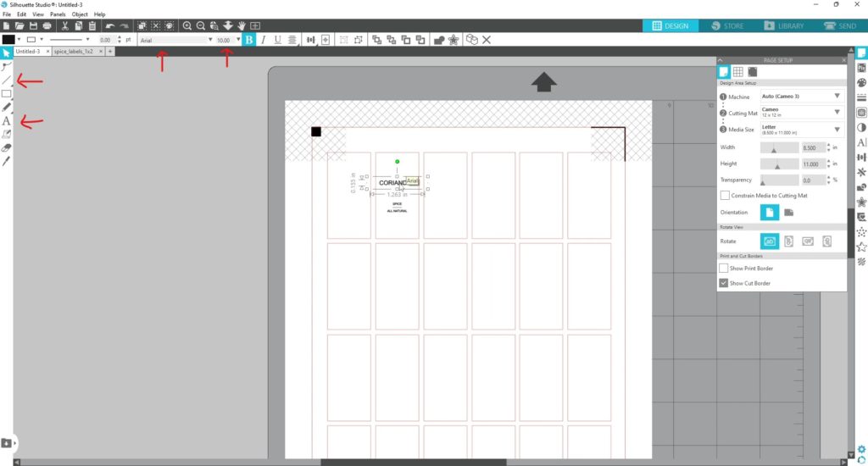Click the Undo arrow icon
Viewport: 868px width, 466px height.
click(110, 25)
